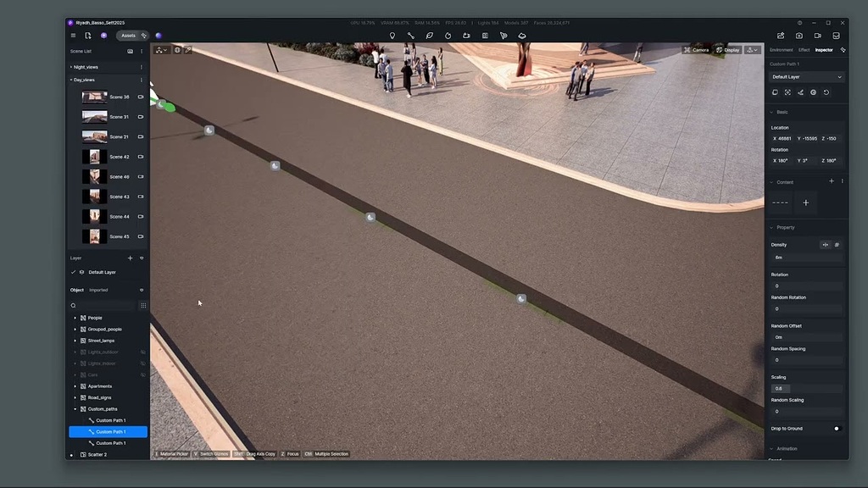Click the grid view icon in the Object panel
Screen dimensions: 868x488
click(x=143, y=305)
